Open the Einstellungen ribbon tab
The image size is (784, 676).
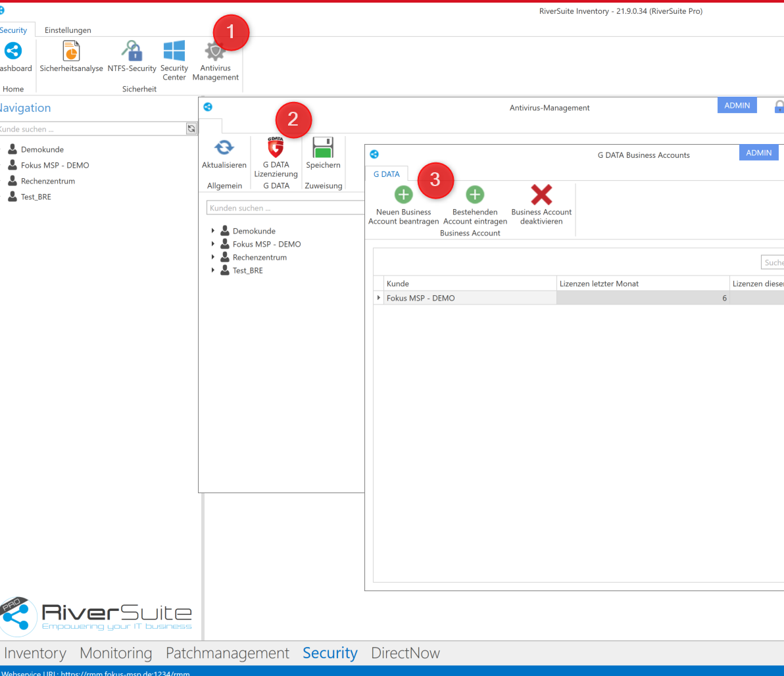68,30
